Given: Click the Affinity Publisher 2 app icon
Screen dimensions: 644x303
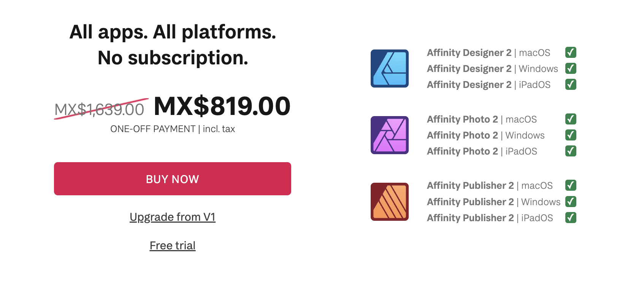Looking at the screenshot, I should (x=390, y=202).
